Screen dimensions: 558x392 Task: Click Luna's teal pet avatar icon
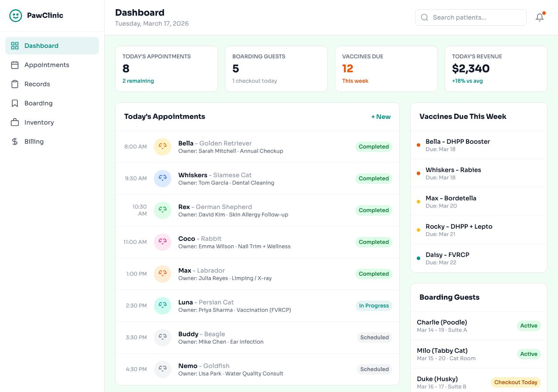[x=163, y=306]
